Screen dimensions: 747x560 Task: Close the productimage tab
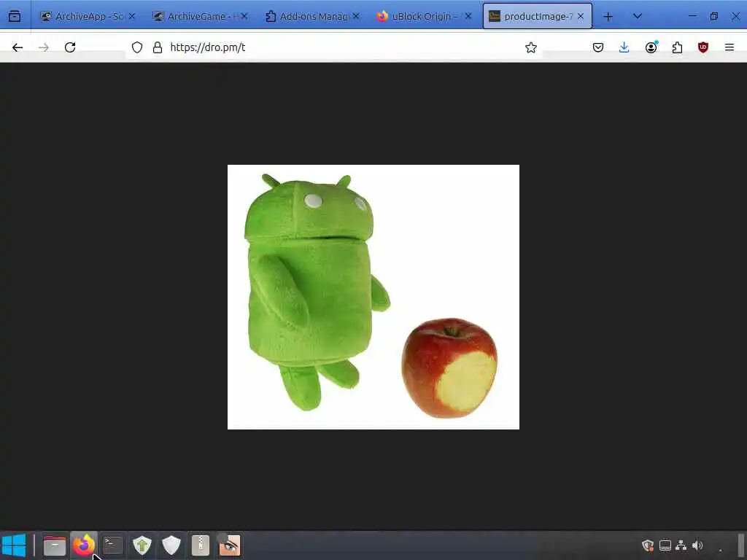pos(581,16)
